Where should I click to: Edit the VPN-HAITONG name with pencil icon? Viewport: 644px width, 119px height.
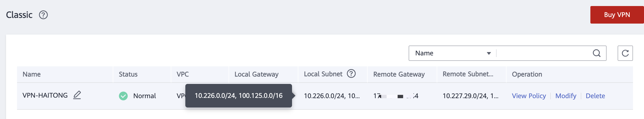click(x=77, y=95)
